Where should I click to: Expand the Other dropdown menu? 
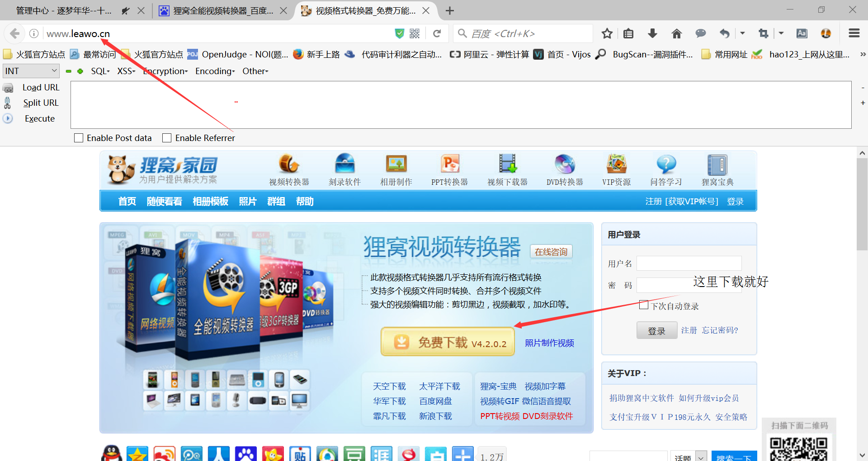[x=255, y=71]
